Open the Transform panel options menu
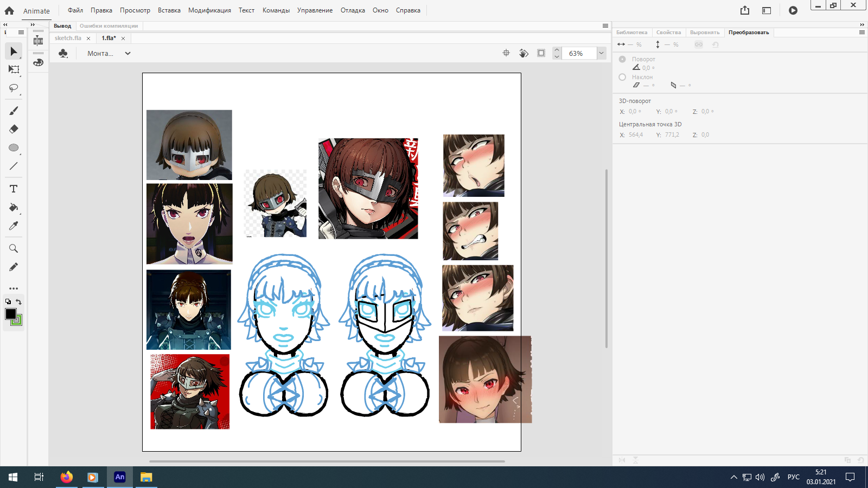Screen dimensions: 868x488 [862, 33]
